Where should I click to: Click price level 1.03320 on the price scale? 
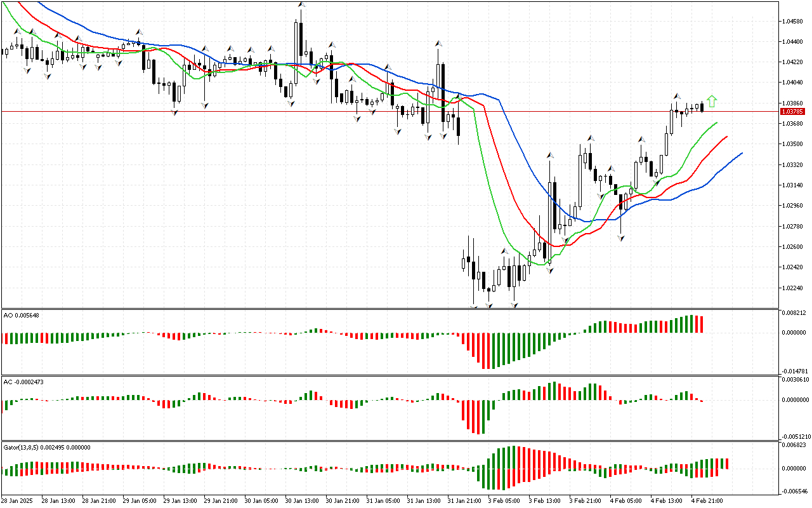793,165
